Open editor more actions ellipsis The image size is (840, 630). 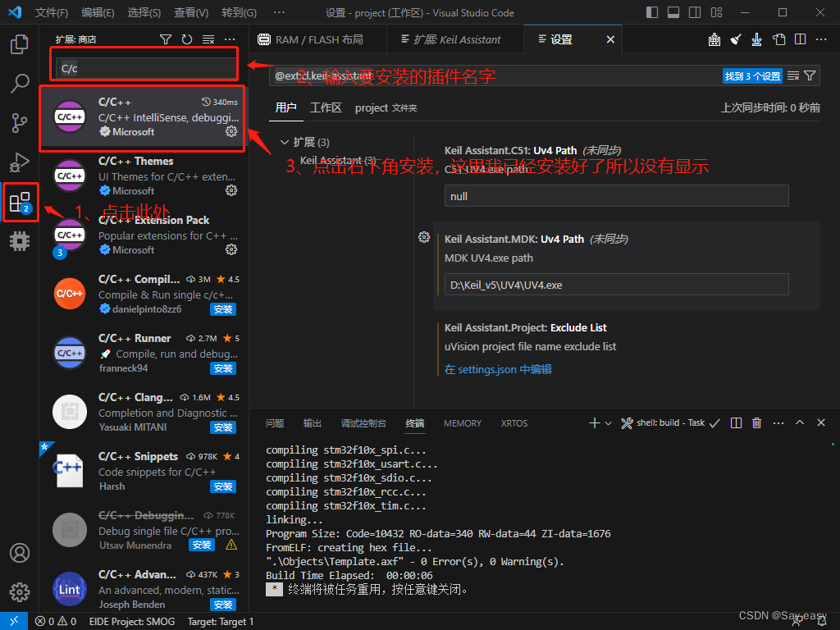820,39
